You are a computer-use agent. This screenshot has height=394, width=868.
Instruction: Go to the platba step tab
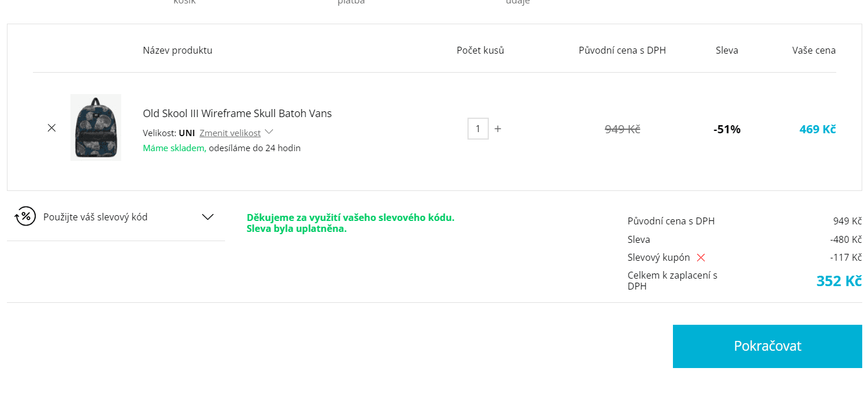(x=351, y=2)
